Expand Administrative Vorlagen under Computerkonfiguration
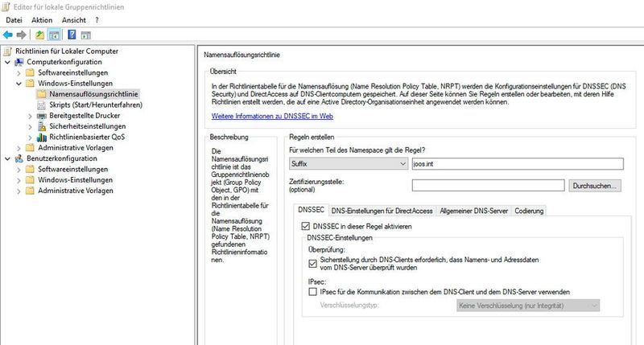Viewport: 644px width, 345px height. click(x=19, y=148)
